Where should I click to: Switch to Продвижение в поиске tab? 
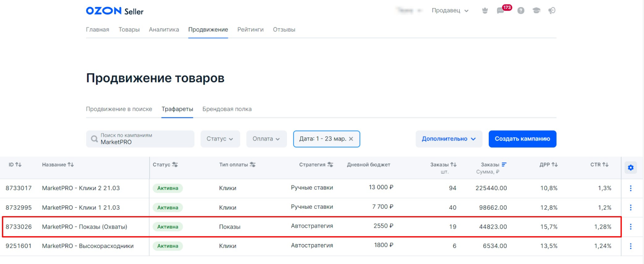point(119,109)
